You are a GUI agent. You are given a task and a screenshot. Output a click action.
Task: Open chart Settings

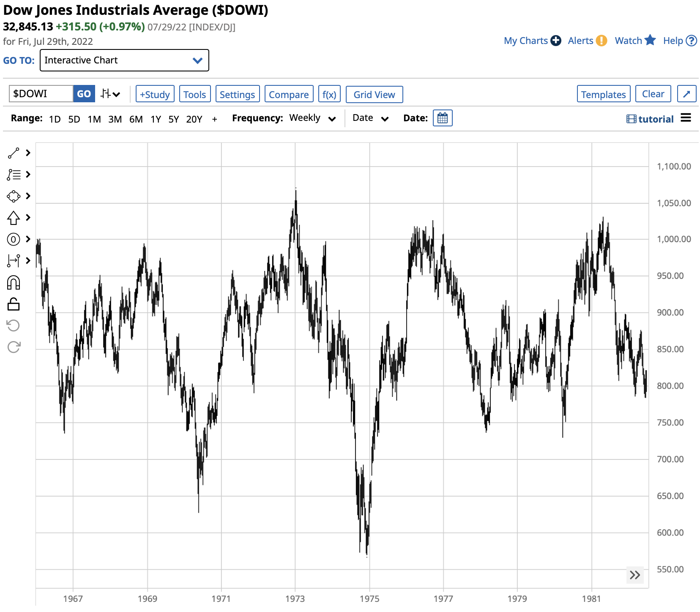[238, 94]
